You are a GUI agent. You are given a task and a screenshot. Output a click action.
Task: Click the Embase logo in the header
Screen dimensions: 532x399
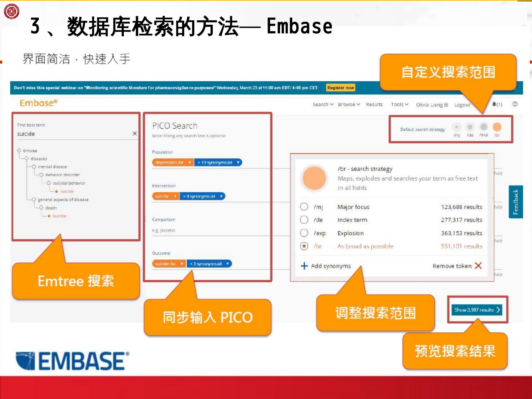coord(38,103)
